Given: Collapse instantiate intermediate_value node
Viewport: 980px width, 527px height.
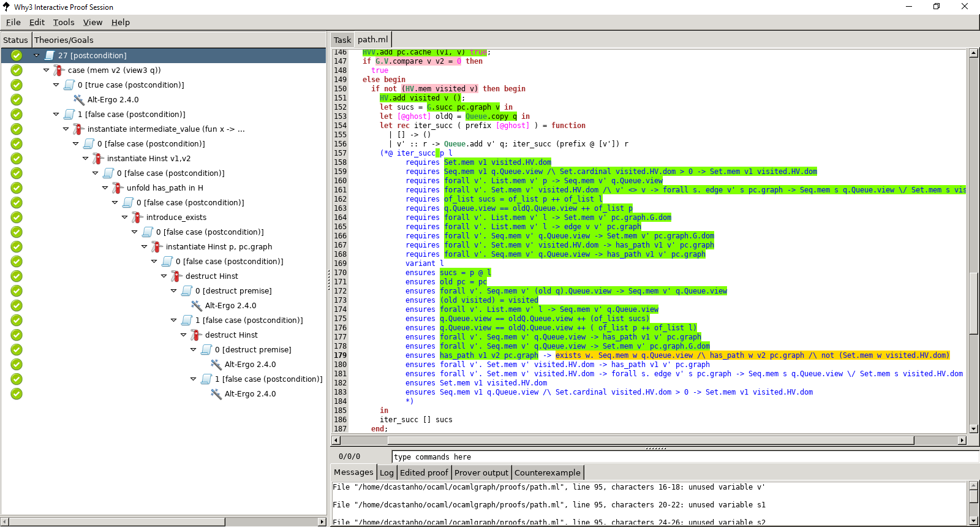Looking at the screenshot, I should pos(66,129).
